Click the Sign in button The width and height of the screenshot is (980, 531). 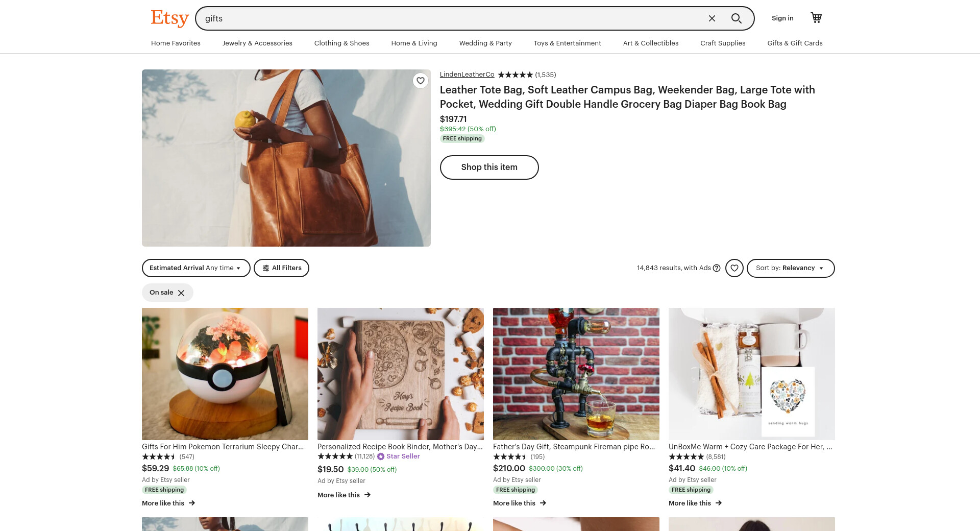782,18
